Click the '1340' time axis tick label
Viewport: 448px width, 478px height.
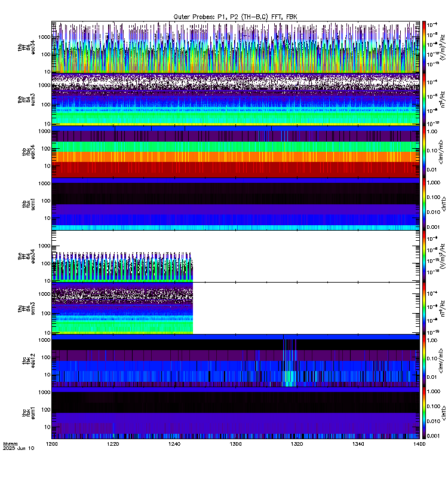coord(358,444)
